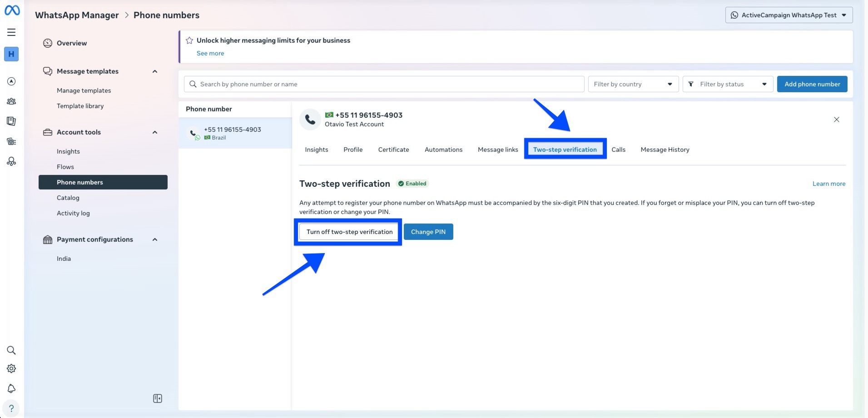Open the Certificate tab
The width and height of the screenshot is (868, 418).
(x=393, y=149)
